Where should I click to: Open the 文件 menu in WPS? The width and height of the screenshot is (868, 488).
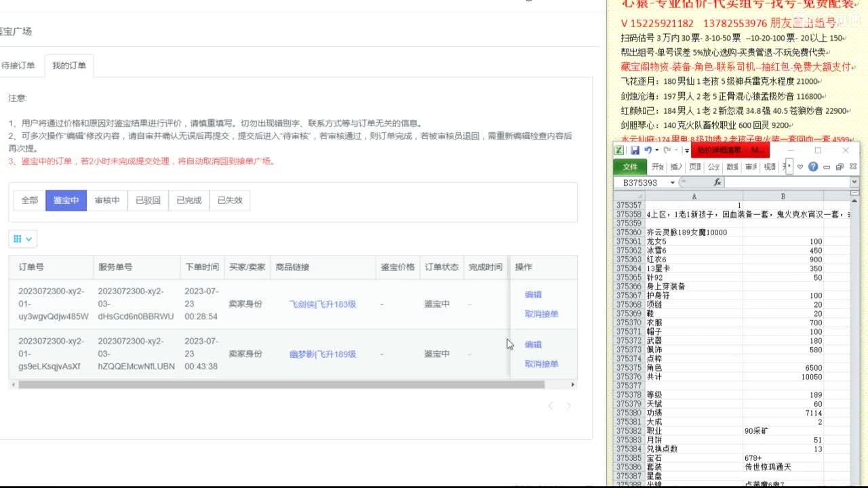coord(629,166)
